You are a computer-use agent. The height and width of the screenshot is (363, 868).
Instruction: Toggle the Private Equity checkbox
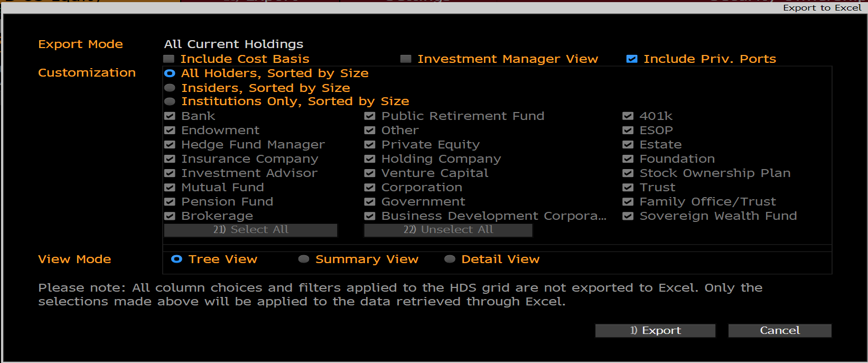pos(370,145)
